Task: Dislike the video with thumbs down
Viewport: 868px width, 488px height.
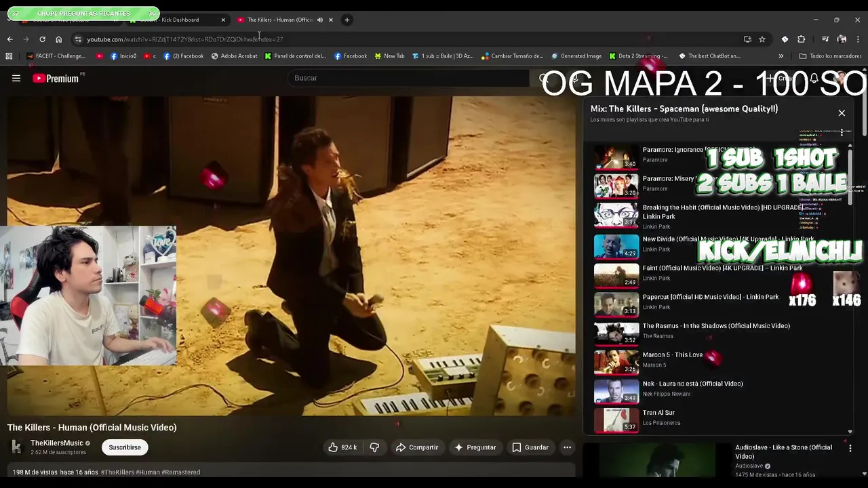Action: click(374, 447)
